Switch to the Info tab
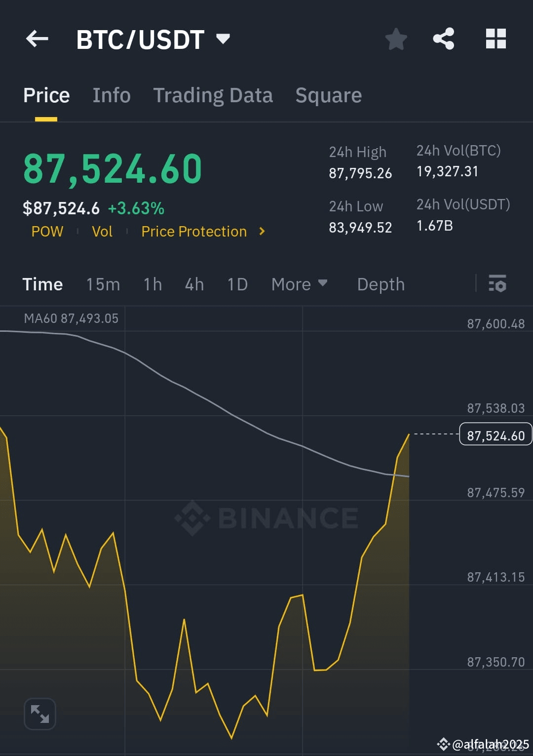533x756 pixels. point(111,95)
